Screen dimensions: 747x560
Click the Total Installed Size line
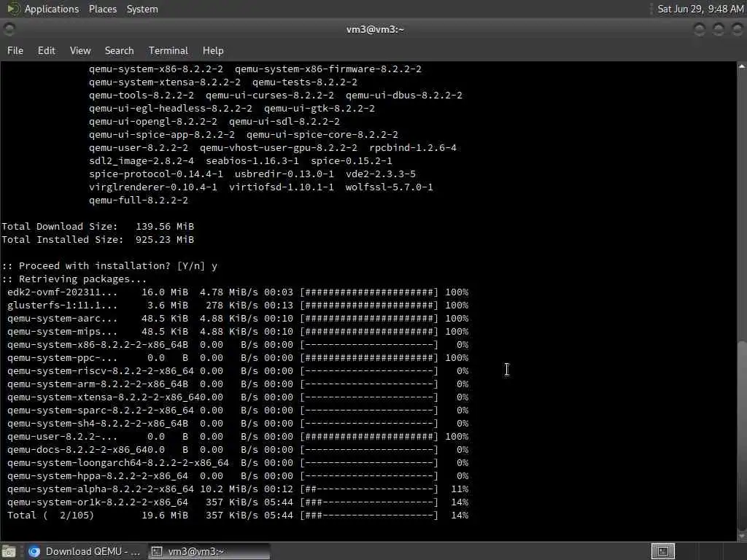click(x=98, y=239)
